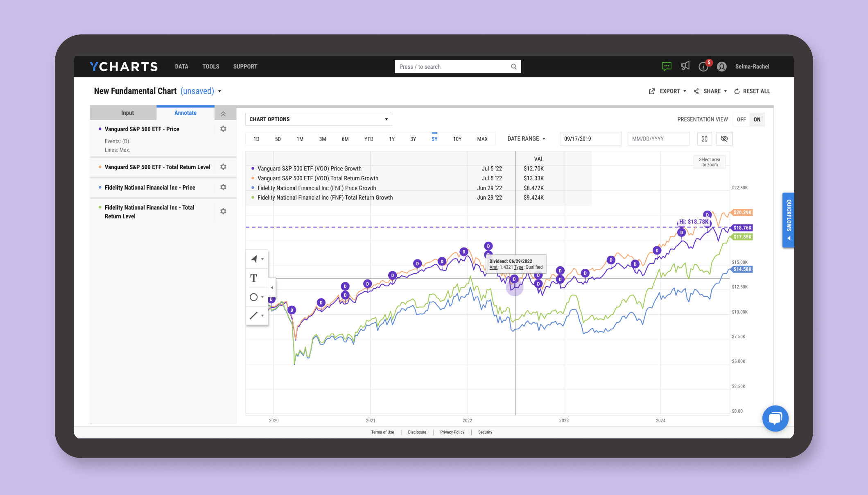Switch to the Input tab
The height and width of the screenshot is (495, 868).
(127, 113)
